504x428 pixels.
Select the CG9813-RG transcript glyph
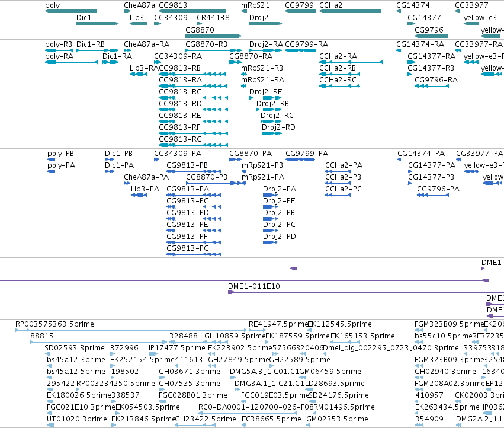tap(194, 145)
